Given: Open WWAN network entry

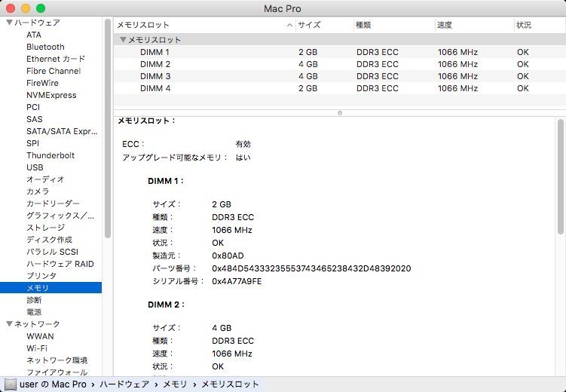Looking at the screenshot, I should tap(40, 336).
